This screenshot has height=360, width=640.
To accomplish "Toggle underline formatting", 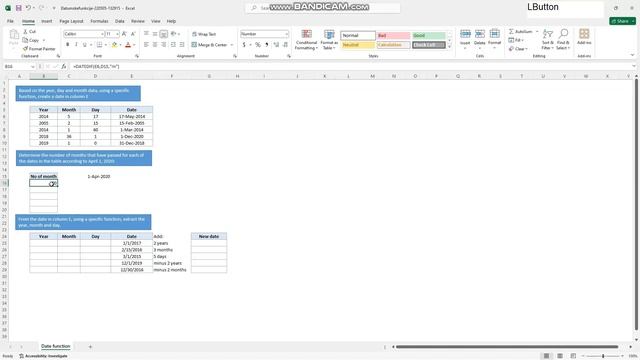I will (x=84, y=44).
